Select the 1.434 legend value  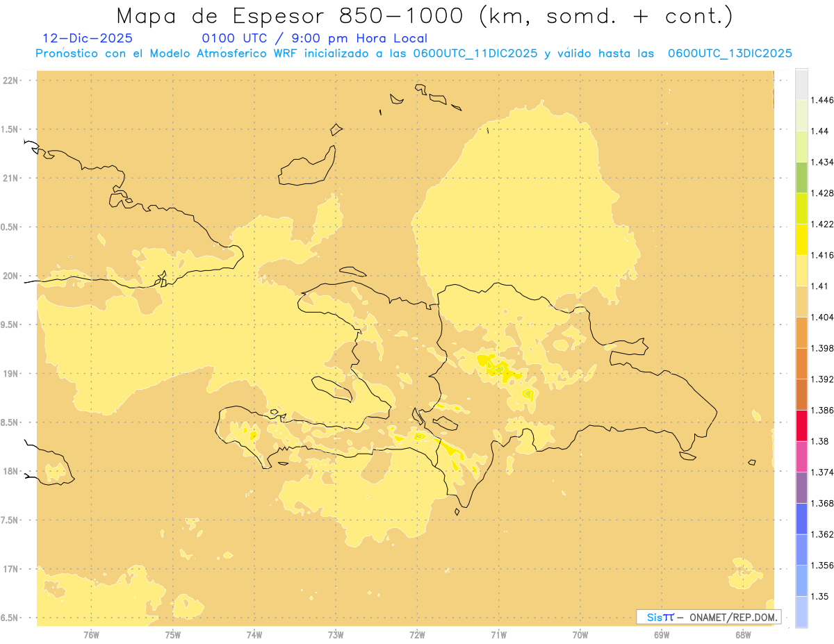point(824,162)
